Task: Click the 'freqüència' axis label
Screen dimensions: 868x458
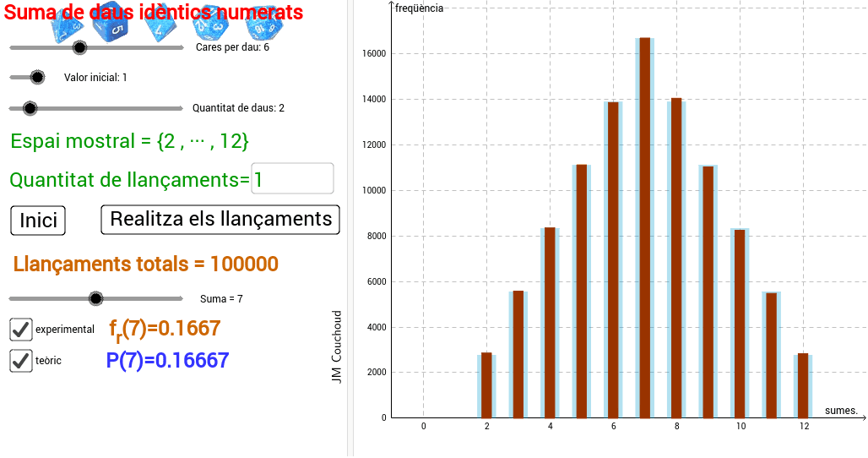Action: point(419,8)
